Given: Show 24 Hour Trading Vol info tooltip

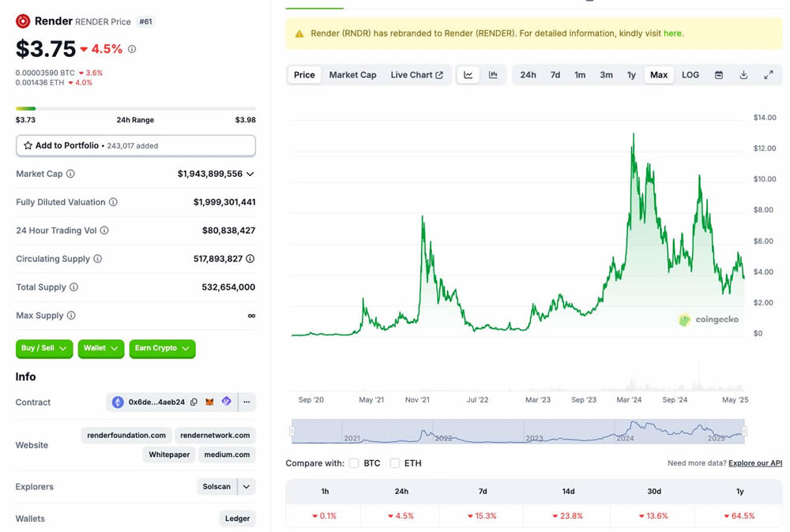Looking at the screenshot, I should (x=104, y=230).
